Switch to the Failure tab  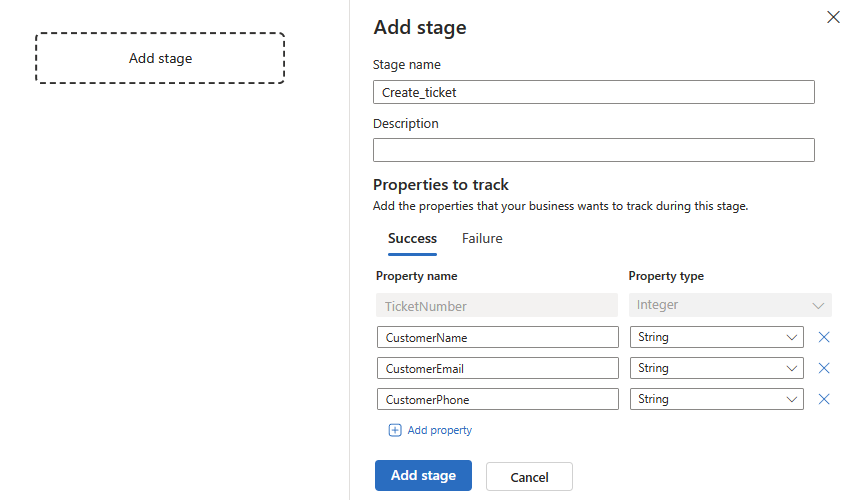pyautogui.click(x=482, y=239)
